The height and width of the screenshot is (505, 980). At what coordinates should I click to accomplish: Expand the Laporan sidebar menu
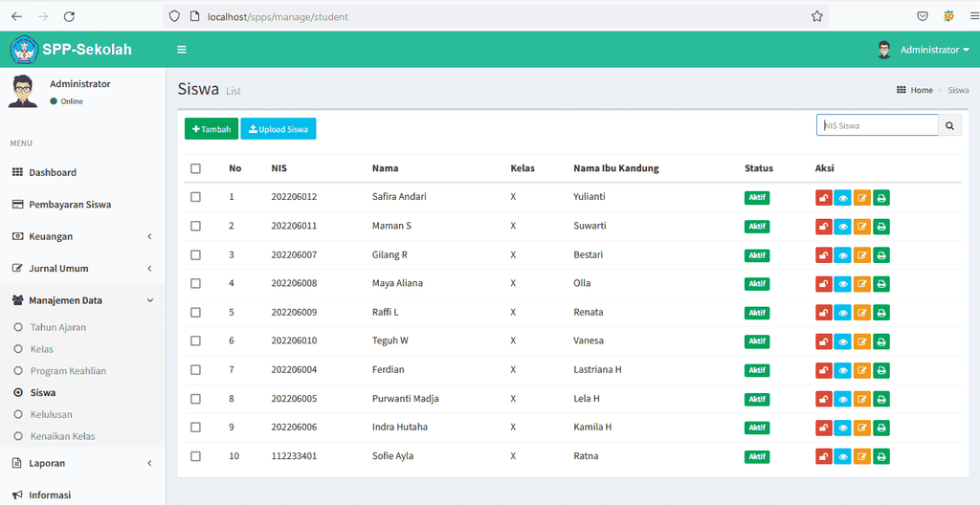[82, 463]
